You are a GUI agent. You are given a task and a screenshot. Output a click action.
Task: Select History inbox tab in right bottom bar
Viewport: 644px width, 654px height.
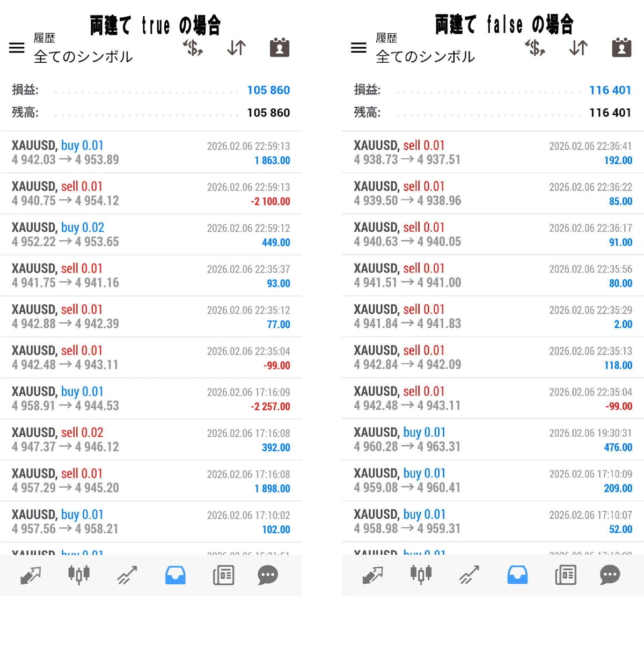pyautogui.click(x=517, y=575)
